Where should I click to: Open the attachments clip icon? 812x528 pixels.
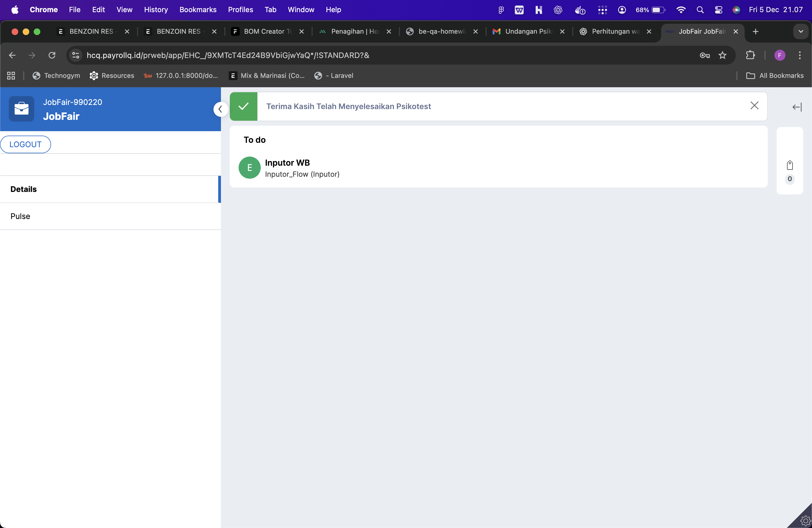tap(789, 166)
